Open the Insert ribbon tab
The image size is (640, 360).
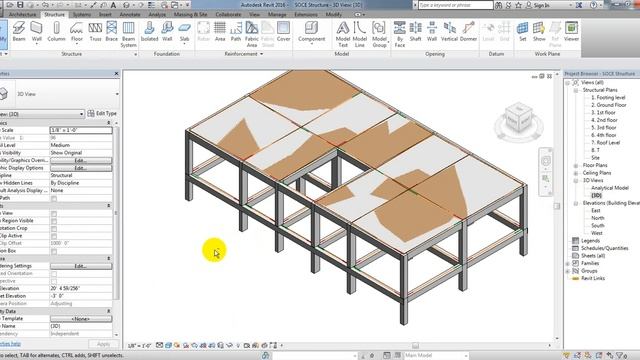105,14
